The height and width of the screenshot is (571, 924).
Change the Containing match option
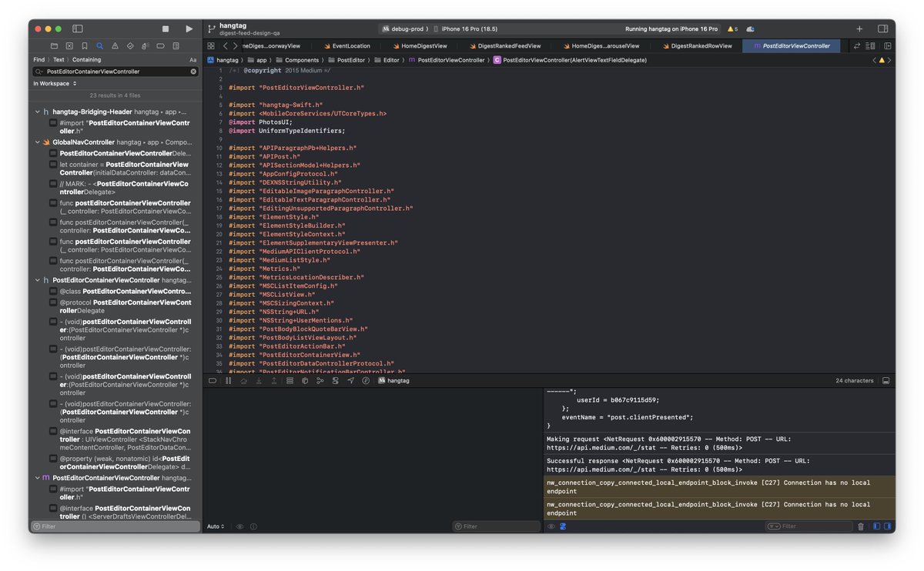(87, 59)
